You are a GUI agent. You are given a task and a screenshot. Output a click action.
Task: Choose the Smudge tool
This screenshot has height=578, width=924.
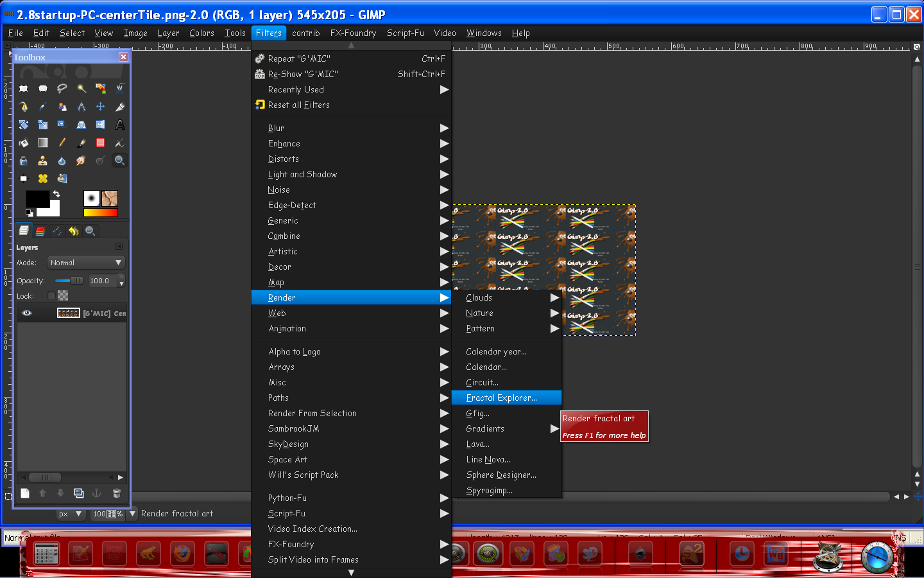(81, 161)
